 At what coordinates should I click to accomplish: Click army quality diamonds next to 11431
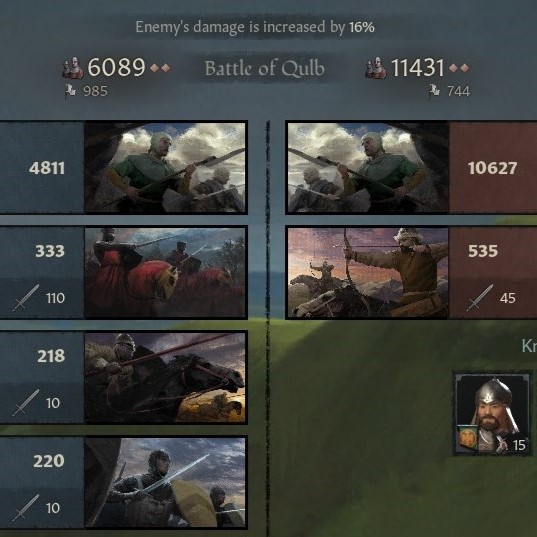(x=459, y=68)
